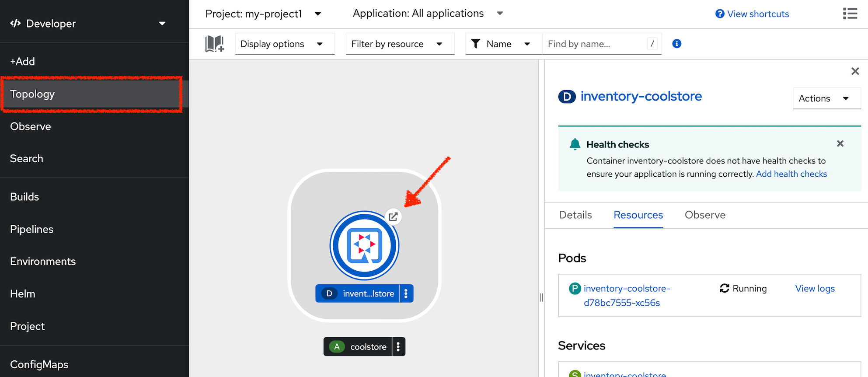Open pod inventory-coolstore-d78bc7555-xc56s link
Screen dimensions: 868x377
627,296
